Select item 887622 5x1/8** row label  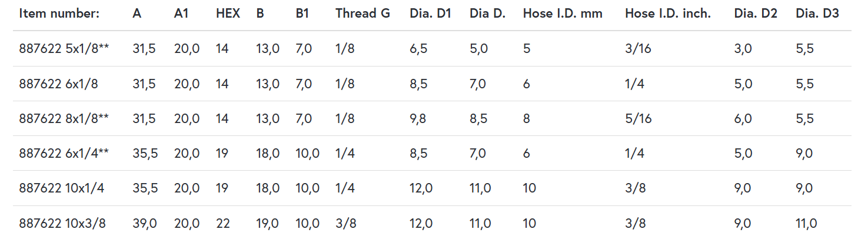point(64,49)
